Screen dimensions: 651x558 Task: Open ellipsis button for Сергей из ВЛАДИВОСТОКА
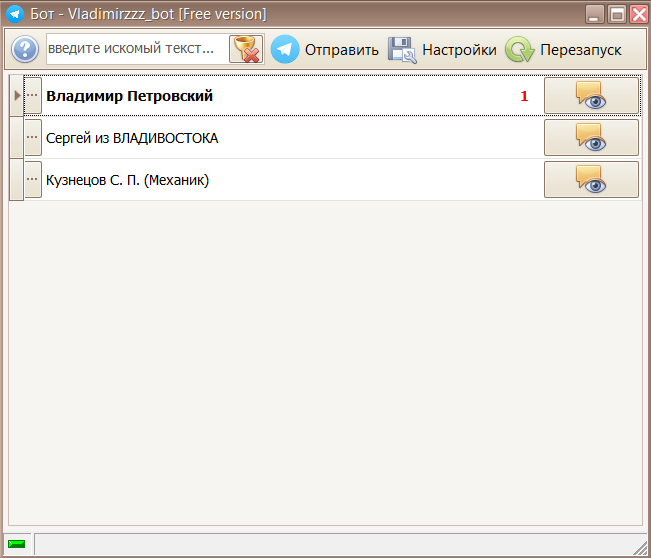32,137
